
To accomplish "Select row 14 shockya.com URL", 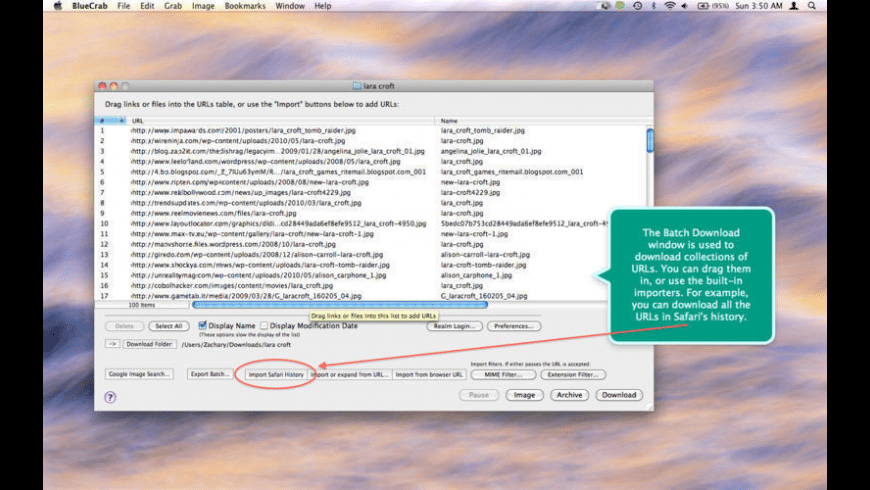I will pyautogui.click(x=260, y=265).
